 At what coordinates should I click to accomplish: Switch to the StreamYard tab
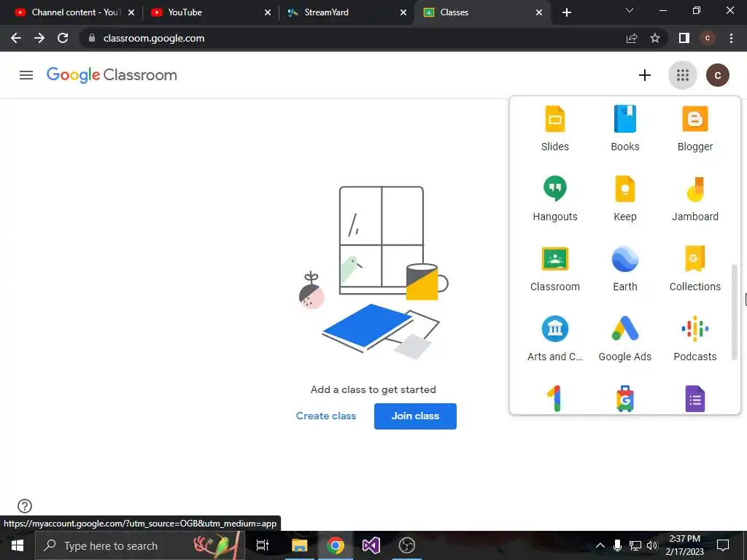(x=347, y=12)
